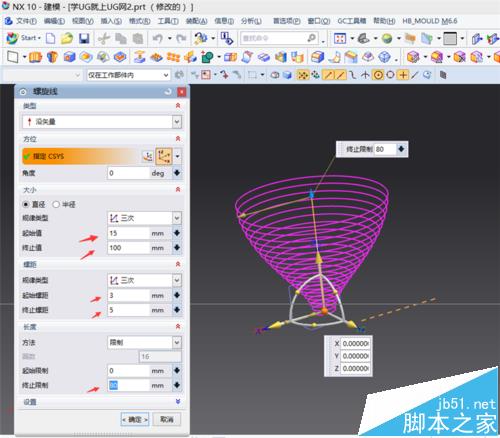The width and height of the screenshot is (500, 438).
Task: Click the Save floppy disk icon
Action: [84, 39]
